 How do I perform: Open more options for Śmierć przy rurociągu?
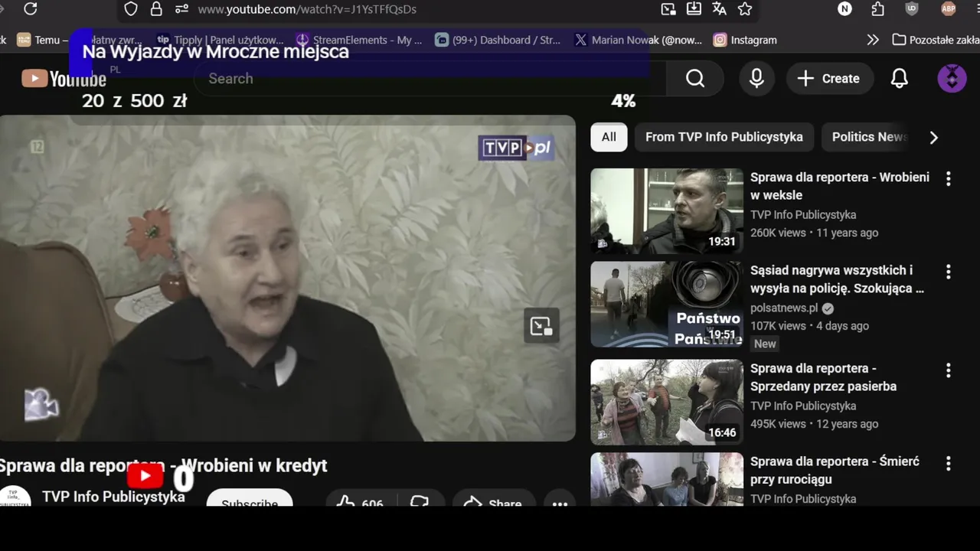[x=948, y=463]
